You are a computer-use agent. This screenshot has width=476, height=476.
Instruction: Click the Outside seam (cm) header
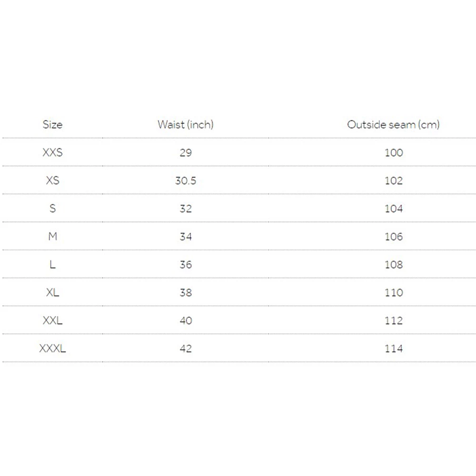(393, 125)
